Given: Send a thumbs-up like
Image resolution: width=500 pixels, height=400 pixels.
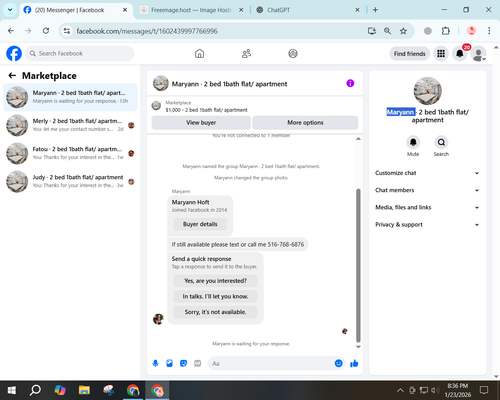Looking at the screenshot, I should pyautogui.click(x=354, y=363).
